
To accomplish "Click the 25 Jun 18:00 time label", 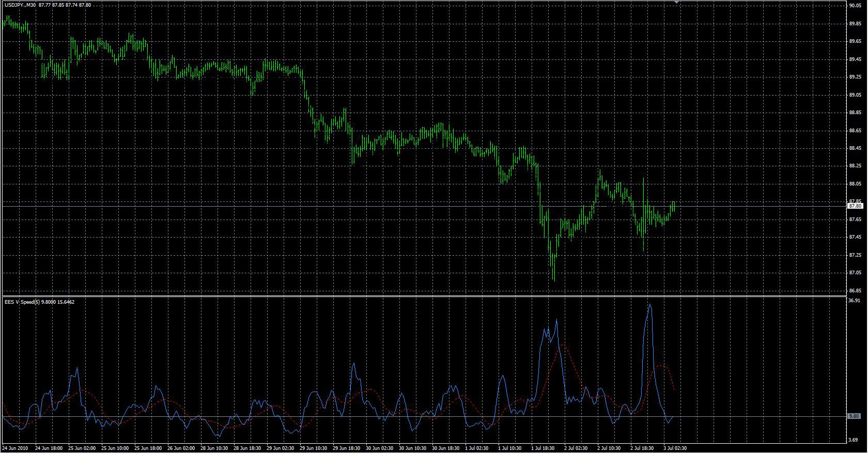I will tap(148, 448).
